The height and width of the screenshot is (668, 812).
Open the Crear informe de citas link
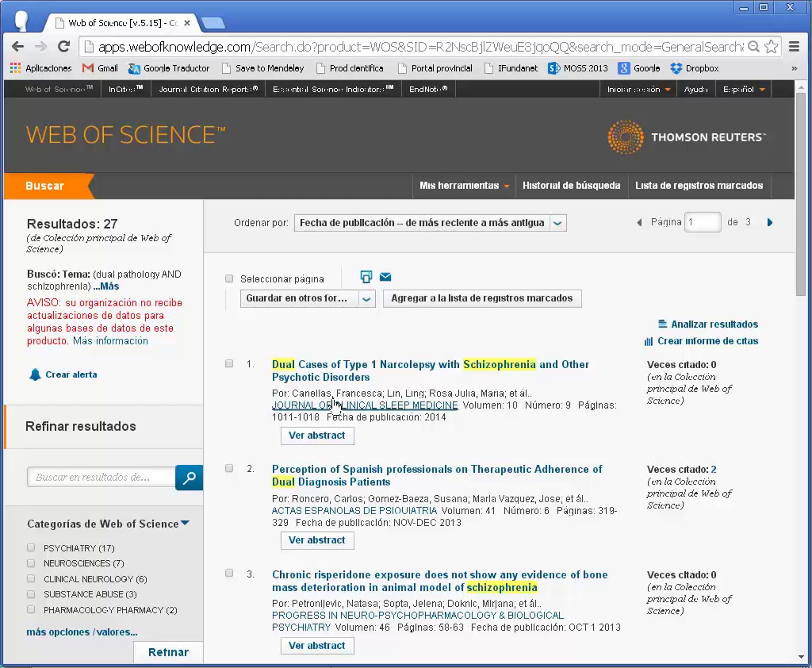[701, 341]
